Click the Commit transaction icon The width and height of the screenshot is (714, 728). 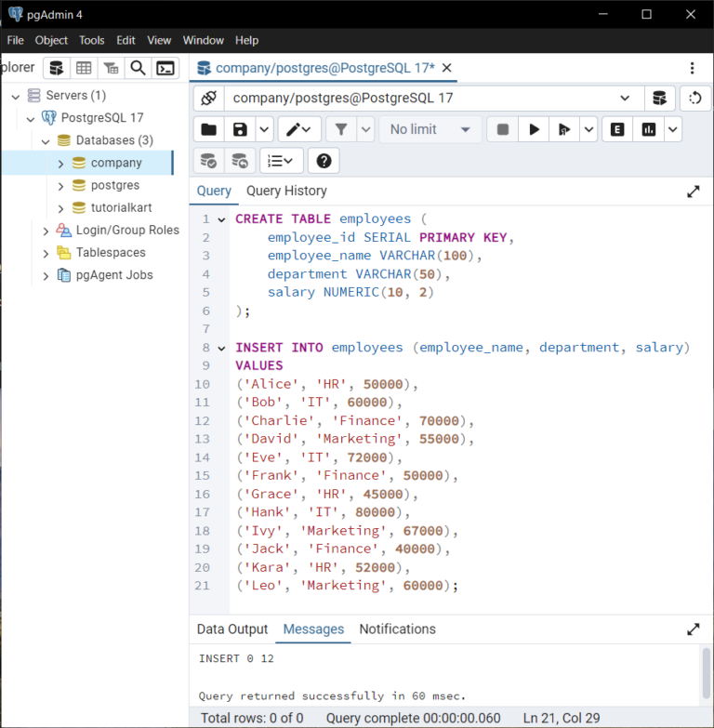(x=209, y=161)
